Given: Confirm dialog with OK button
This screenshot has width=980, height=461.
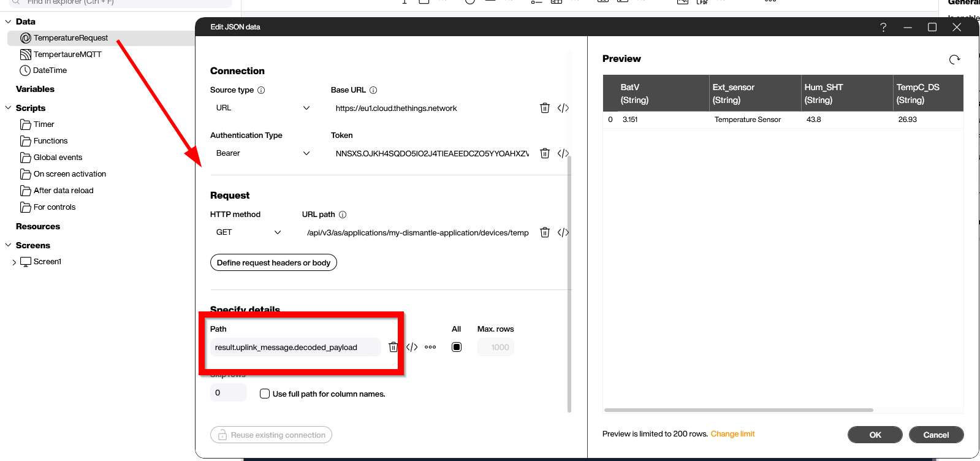Looking at the screenshot, I should pos(875,435).
